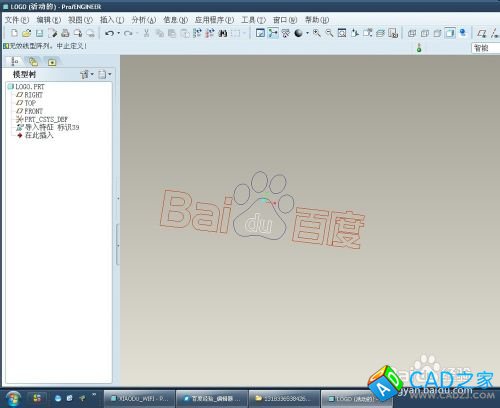This screenshot has height=408, width=500.
Task: Toggle the shaded sphere display style
Action: pos(298,33)
